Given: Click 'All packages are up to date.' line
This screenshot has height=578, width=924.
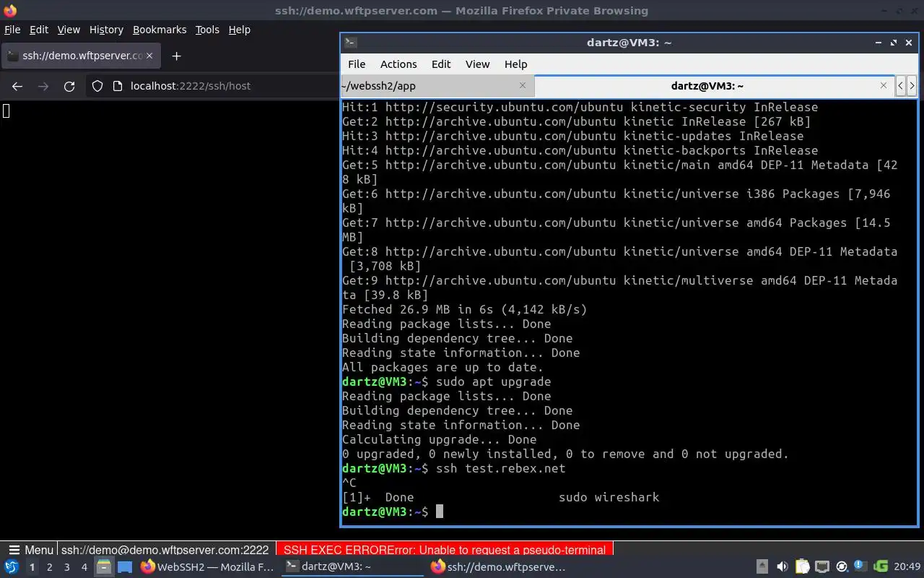Looking at the screenshot, I should 443,367.
